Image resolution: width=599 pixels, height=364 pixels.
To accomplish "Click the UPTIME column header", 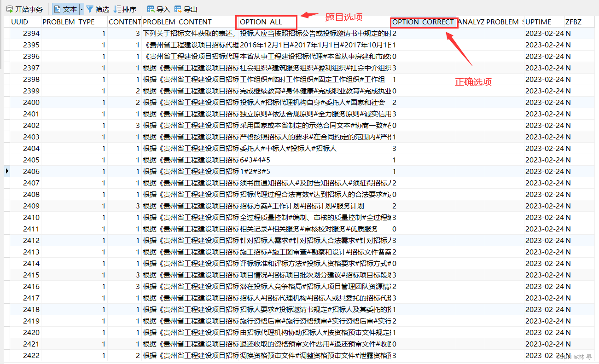I will pos(539,22).
